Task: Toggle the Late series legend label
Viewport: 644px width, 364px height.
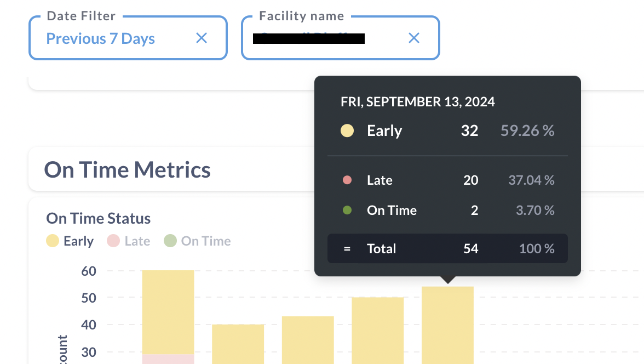Action: pyautogui.click(x=137, y=241)
